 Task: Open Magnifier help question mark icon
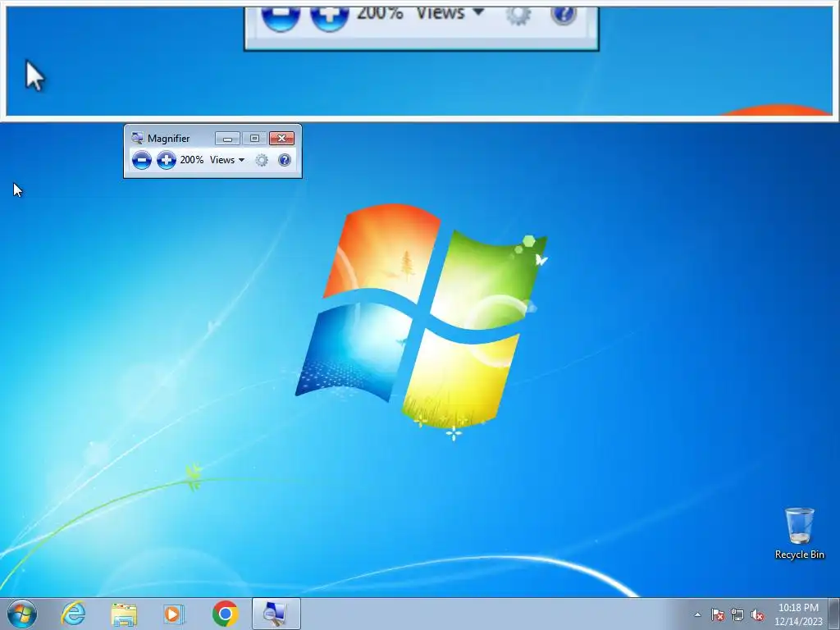click(285, 160)
